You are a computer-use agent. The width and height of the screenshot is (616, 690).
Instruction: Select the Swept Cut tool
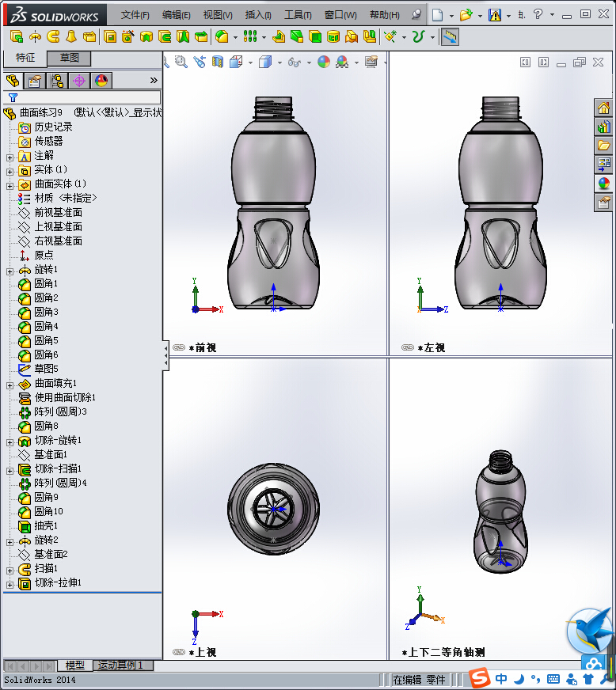pos(164,36)
